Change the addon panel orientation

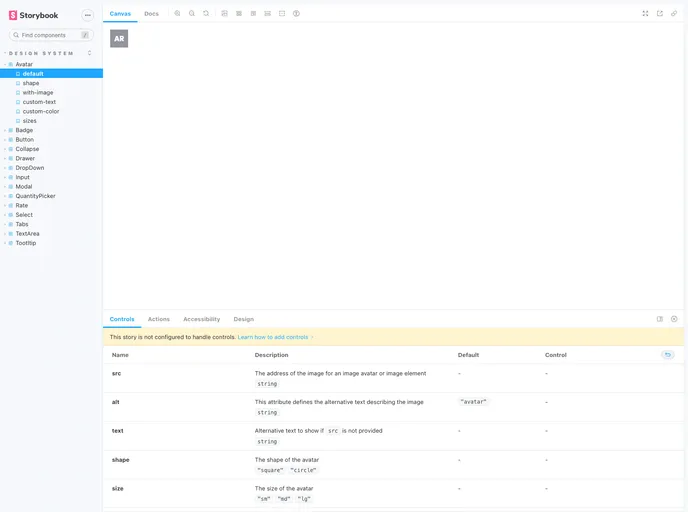pos(659,319)
